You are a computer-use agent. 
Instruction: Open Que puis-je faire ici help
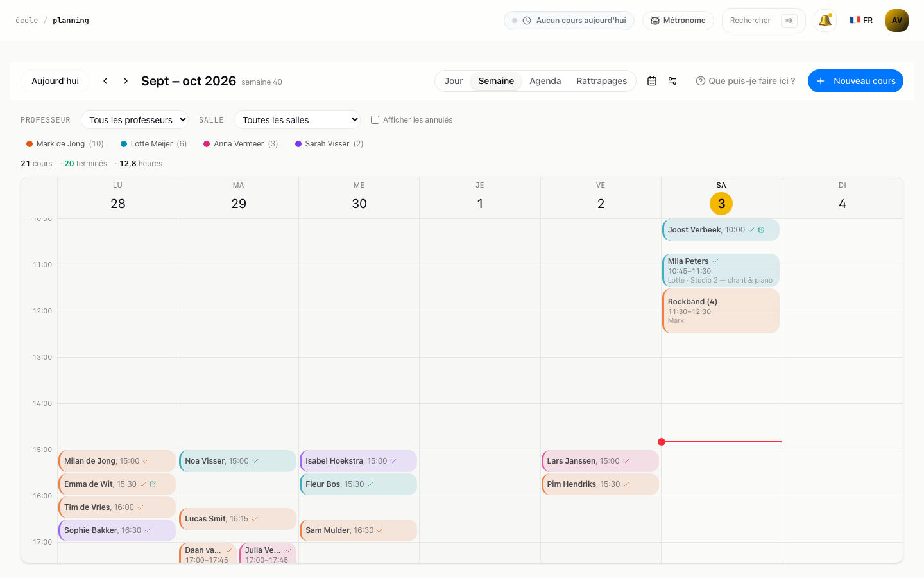(746, 81)
